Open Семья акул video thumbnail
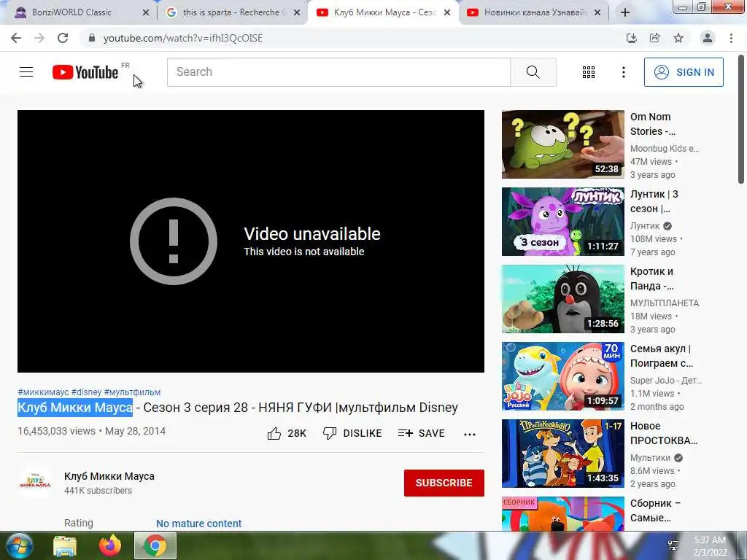Image resolution: width=747 pixels, height=560 pixels. [x=562, y=376]
